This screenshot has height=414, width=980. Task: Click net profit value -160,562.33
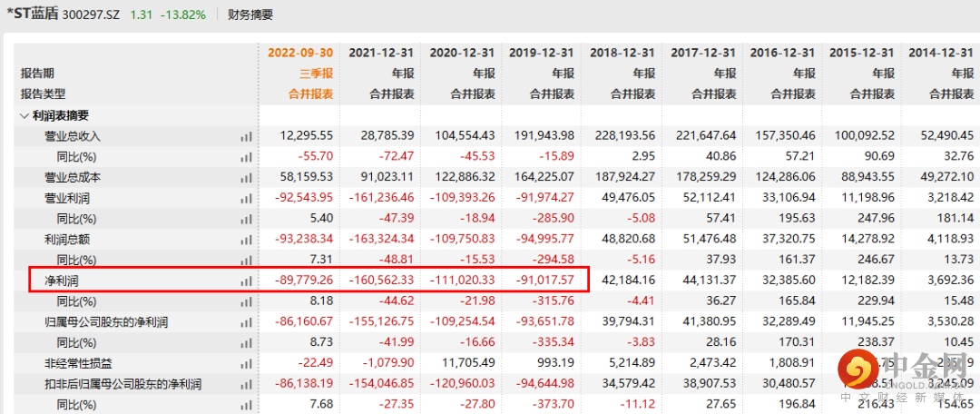pyautogui.click(x=381, y=281)
